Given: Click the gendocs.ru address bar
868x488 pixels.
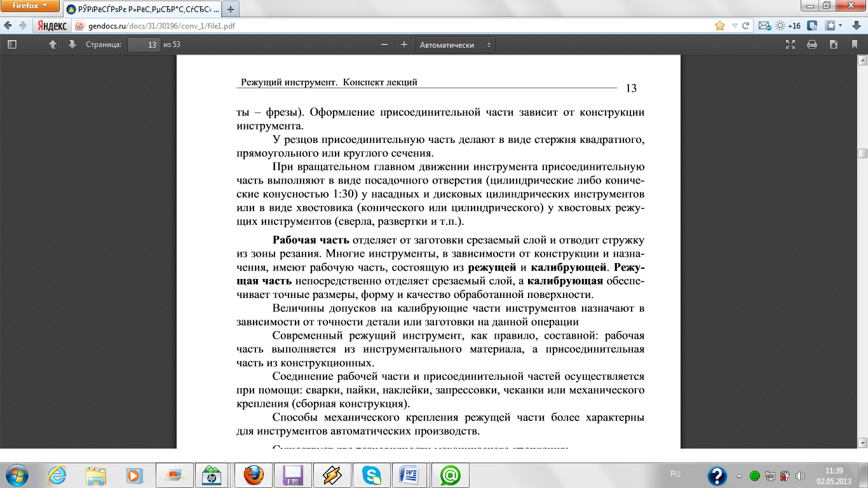Looking at the screenshot, I should coord(394,26).
